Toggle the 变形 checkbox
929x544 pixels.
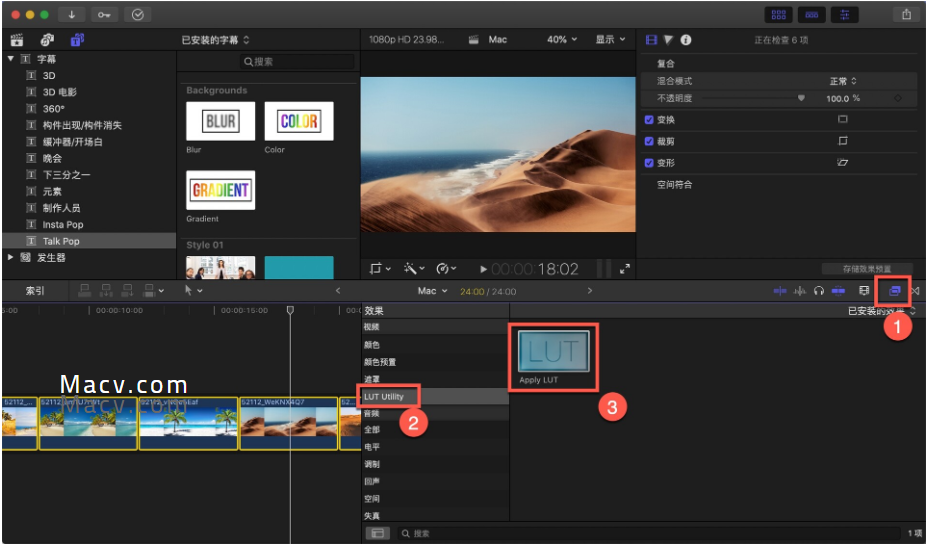point(649,162)
